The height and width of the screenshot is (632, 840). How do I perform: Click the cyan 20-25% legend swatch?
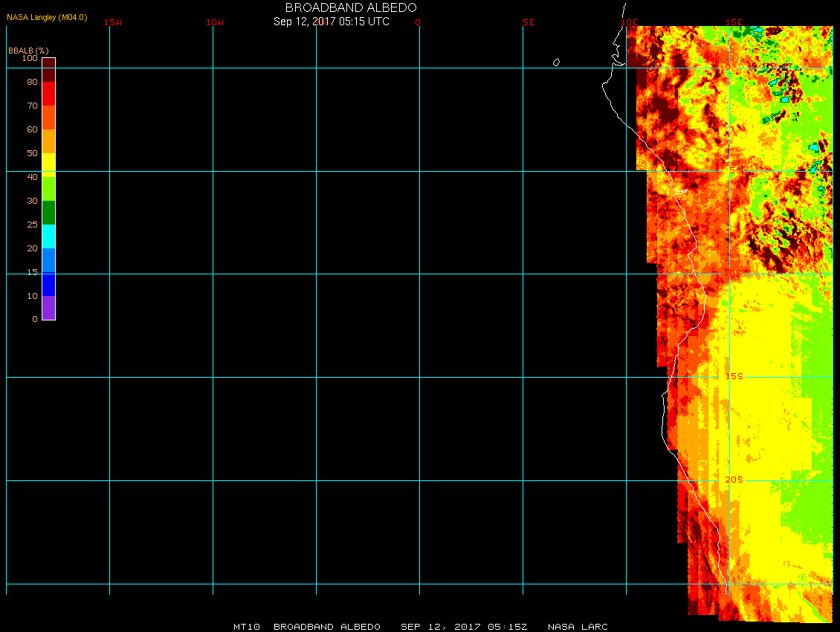tap(48, 236)
